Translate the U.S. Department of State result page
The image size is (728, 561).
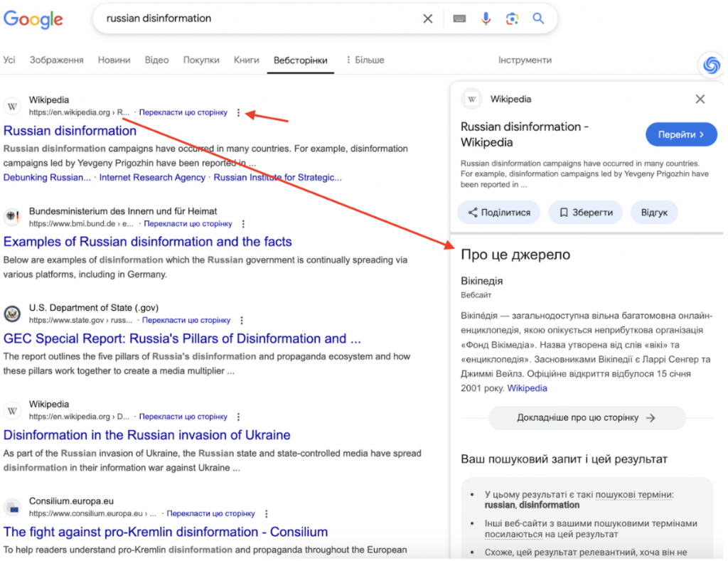click(x=186, y=321)
